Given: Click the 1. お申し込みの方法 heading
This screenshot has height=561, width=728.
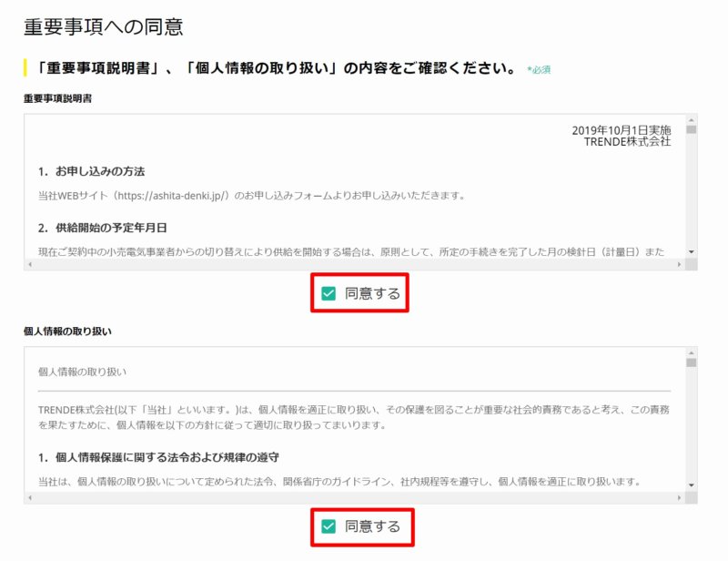Looking at the screenshot, I should coord(92,171).
